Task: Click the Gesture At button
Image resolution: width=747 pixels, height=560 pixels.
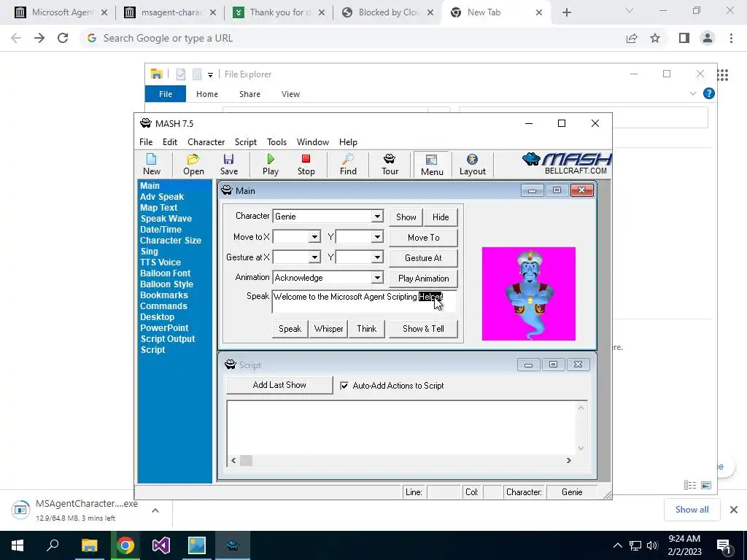Action: point(423,258)
